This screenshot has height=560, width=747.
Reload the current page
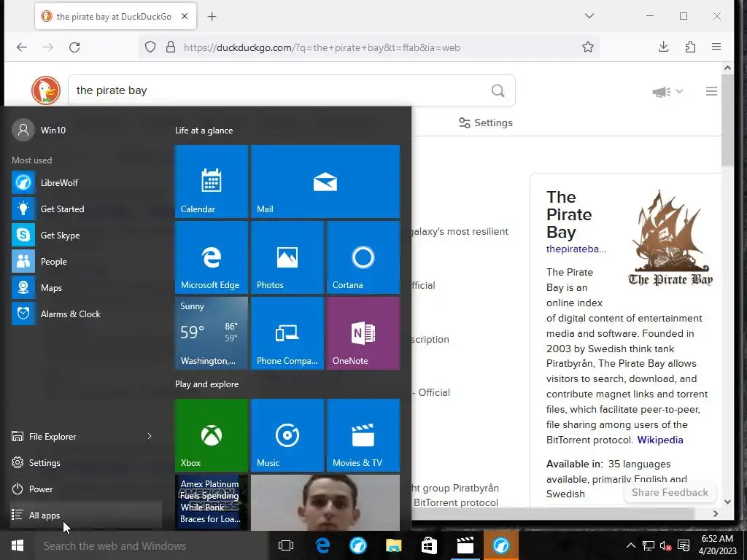pos(74,47)
